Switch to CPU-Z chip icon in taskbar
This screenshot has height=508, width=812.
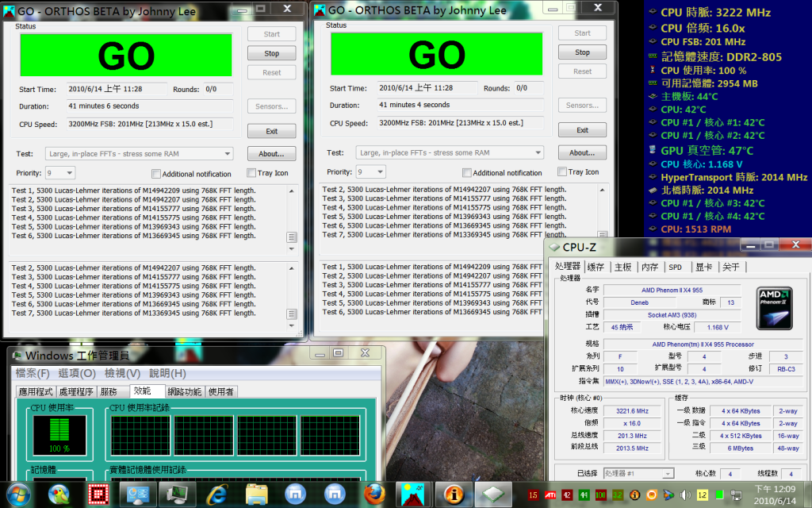(x=492, y=495)
